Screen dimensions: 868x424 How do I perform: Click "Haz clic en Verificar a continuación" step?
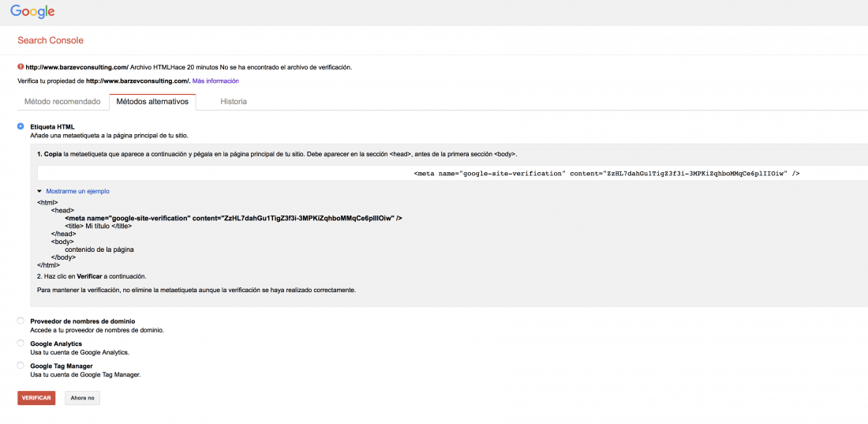[x=92, y=276]
